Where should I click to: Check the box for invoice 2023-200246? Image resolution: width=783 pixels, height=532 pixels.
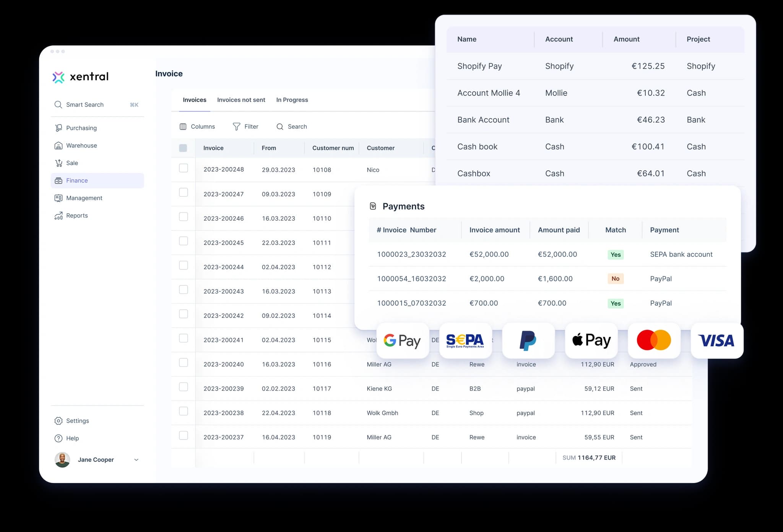pyautogui.click(x=184, y=217)
